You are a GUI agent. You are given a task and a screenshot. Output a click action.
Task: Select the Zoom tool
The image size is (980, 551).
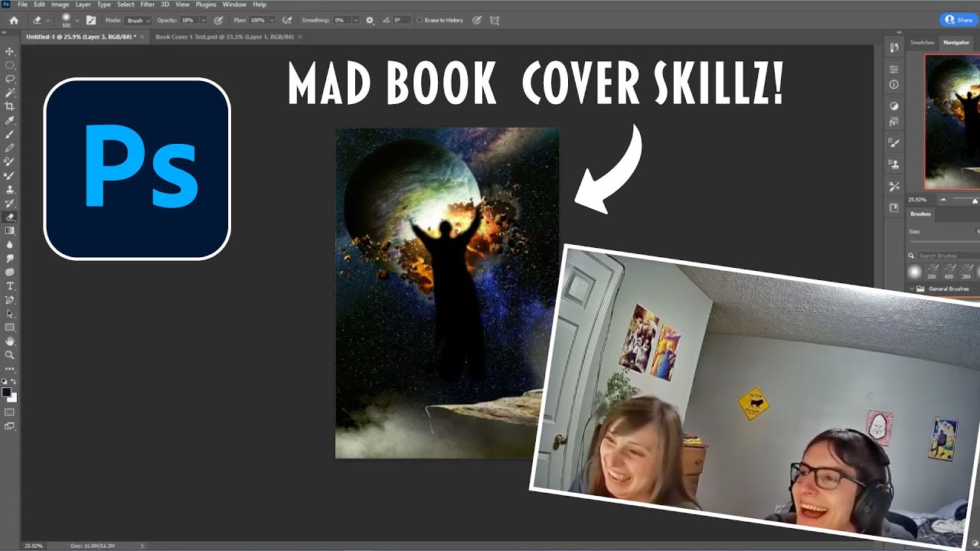pos(10,355)
